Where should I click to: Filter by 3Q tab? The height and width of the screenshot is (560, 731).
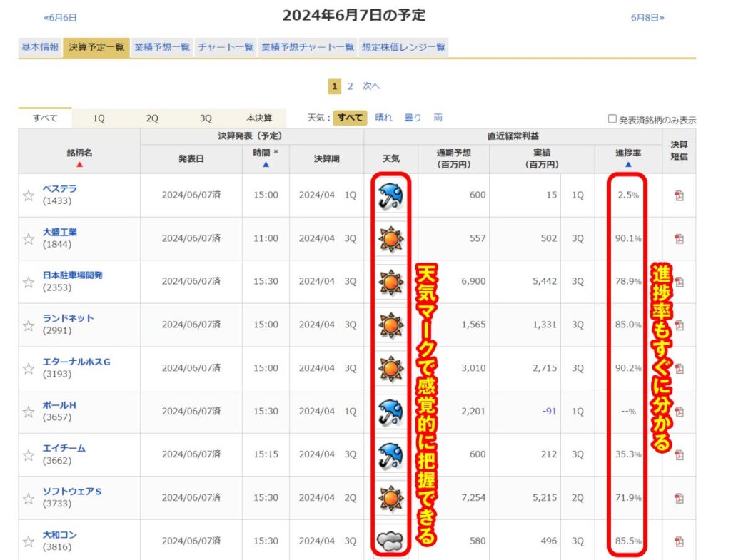tap(206, 118)
